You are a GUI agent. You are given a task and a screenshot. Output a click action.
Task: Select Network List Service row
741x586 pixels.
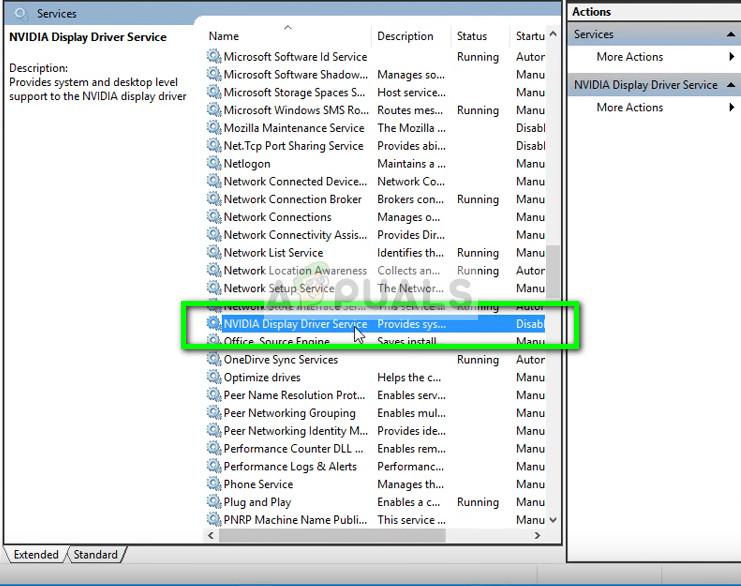coord(376,252)
